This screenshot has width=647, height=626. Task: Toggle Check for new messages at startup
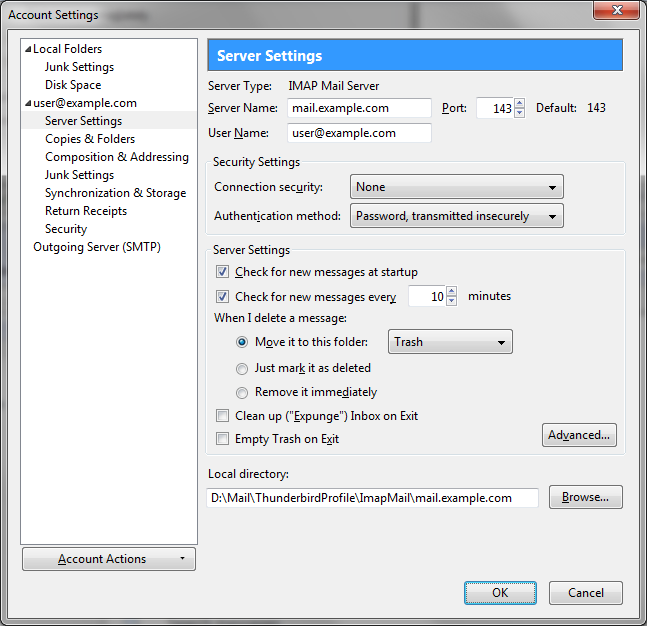click(x=222, y=272)
